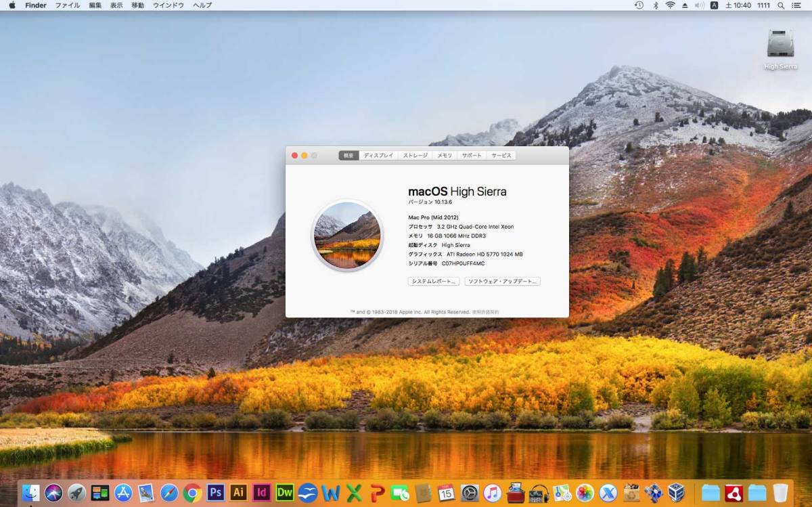Switch to the ディスプレイ tab
This screenshot has width=812, height=507.
pyautogui.click(x=378, y=156)
